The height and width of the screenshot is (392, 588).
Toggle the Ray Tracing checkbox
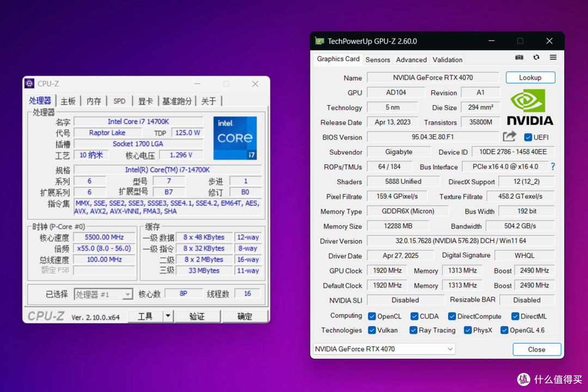[x=413, y=330]
